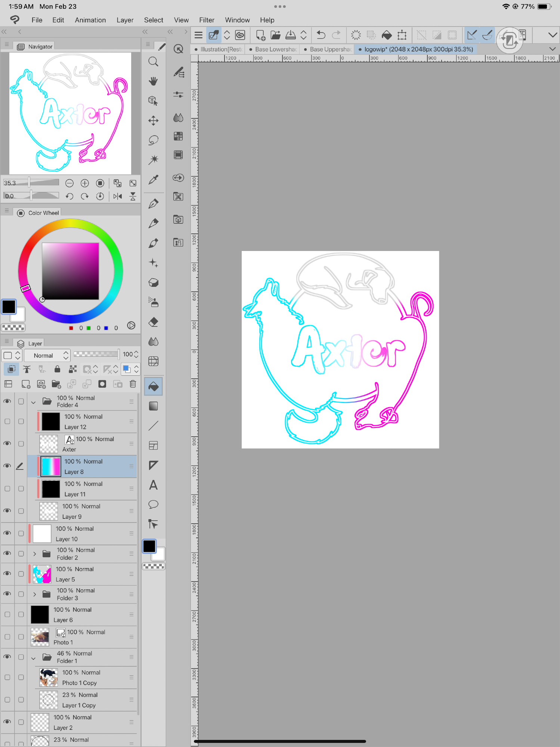Click the Undo arrow in toolbar
Screen dimensions: 560x747
point(321,35)
